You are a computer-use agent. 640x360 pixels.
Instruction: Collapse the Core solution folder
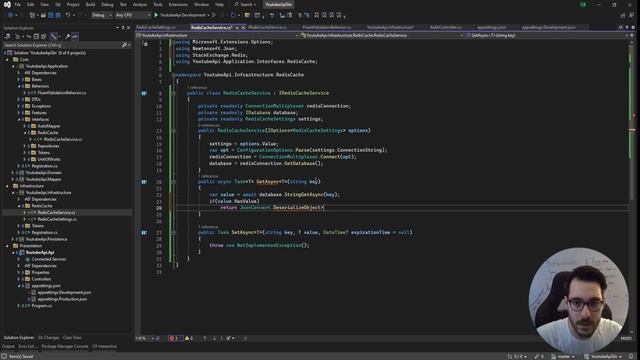[x=7, y=60]
